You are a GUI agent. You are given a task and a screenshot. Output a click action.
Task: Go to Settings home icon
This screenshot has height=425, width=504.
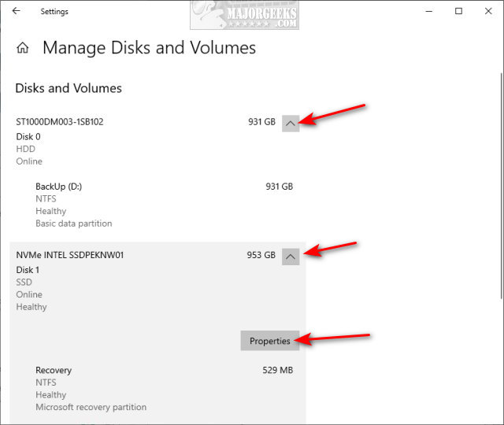23,48
